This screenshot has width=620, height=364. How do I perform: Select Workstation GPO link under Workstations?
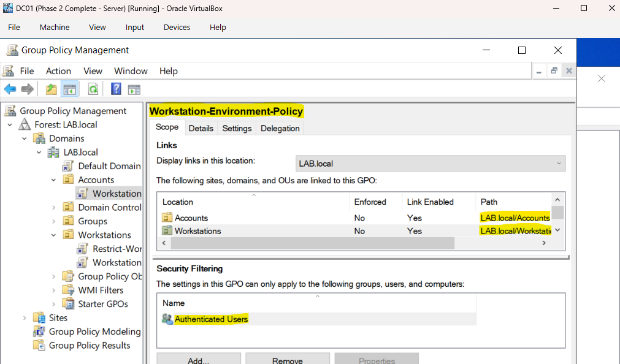117,263
